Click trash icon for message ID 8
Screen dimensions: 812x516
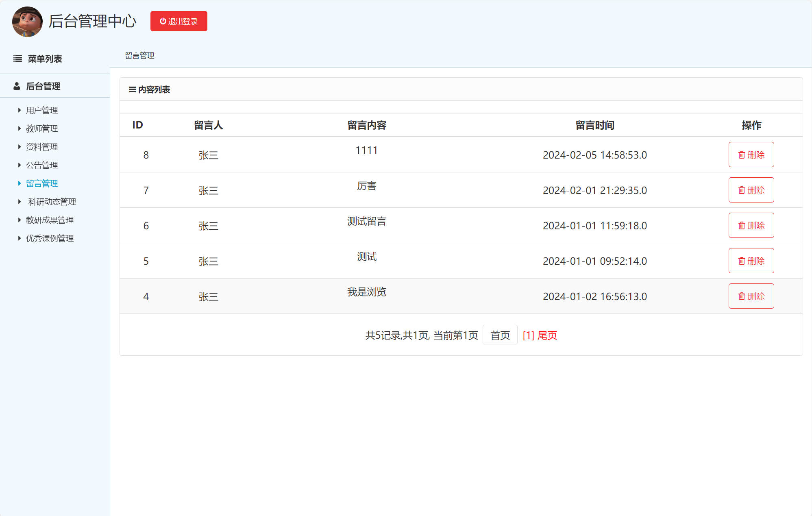pos(741,155)
